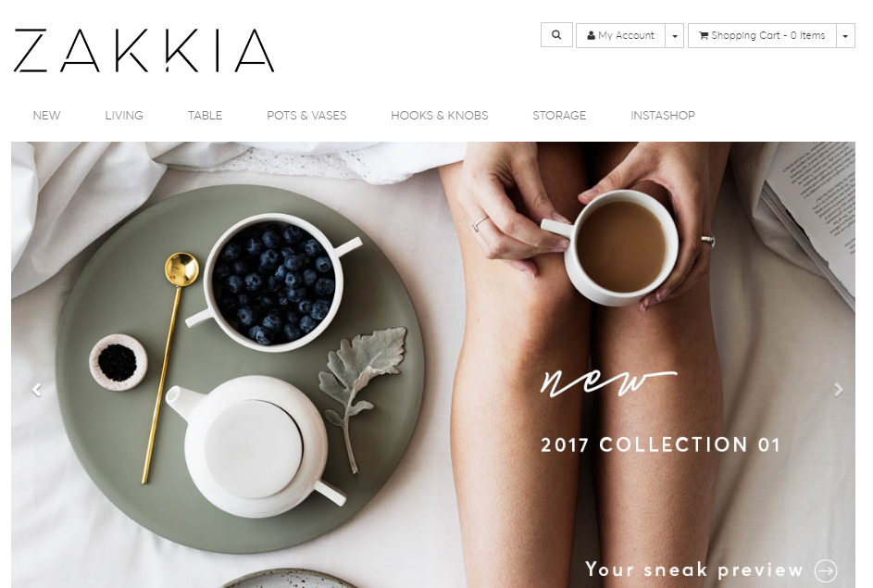Open the LIVING category
Image resolution: width=873 pixels, height=588 pixels.
[x=124, y=115]
